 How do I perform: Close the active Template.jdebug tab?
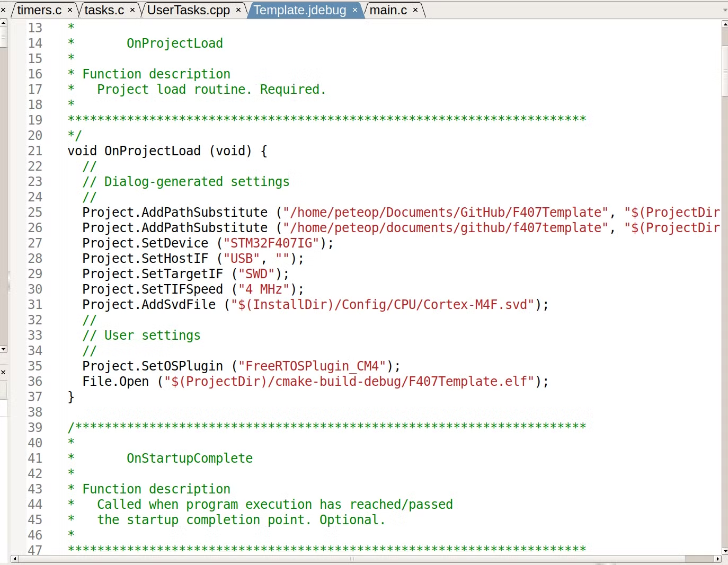pos(355,10)
